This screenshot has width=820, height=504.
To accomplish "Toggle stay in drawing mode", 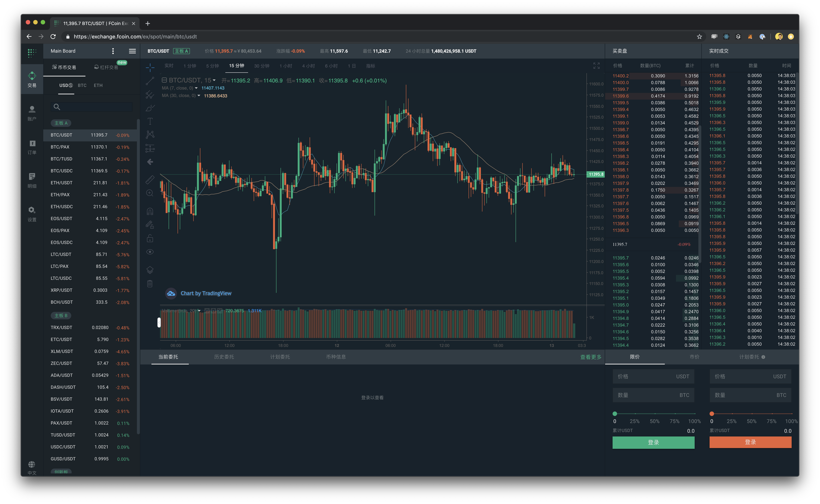I will coord(150,225).
